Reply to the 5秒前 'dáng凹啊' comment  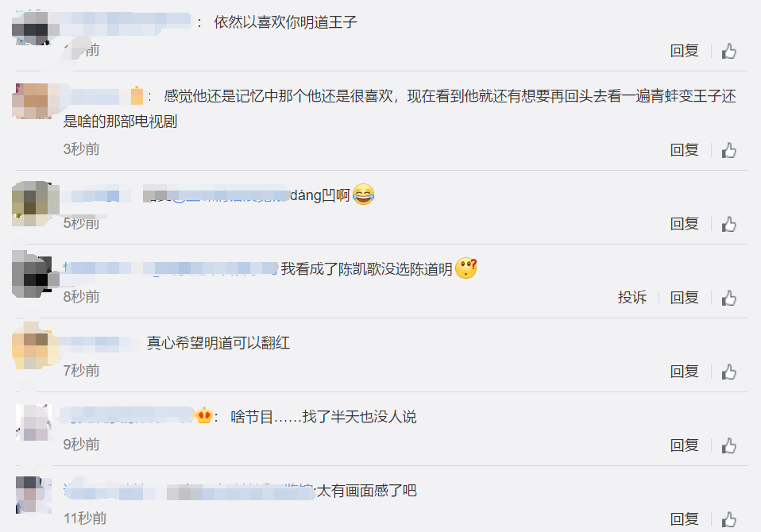coord(684,224)
